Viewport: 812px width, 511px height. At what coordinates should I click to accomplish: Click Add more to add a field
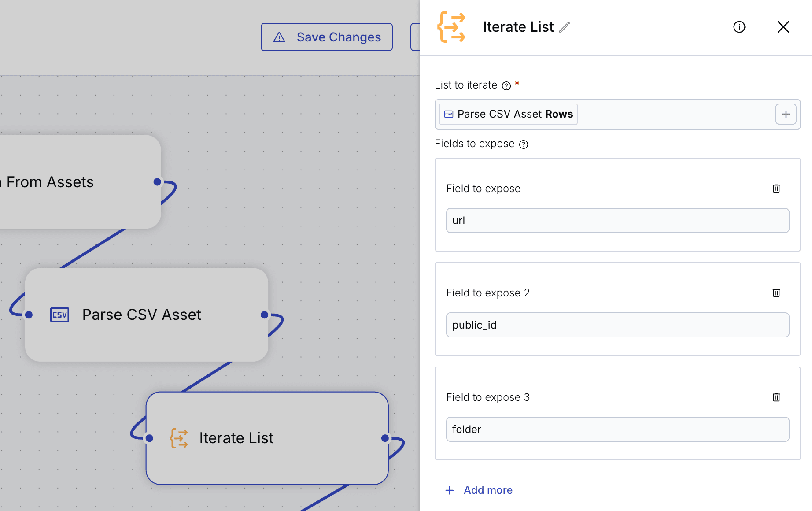(x=479, y=490)
